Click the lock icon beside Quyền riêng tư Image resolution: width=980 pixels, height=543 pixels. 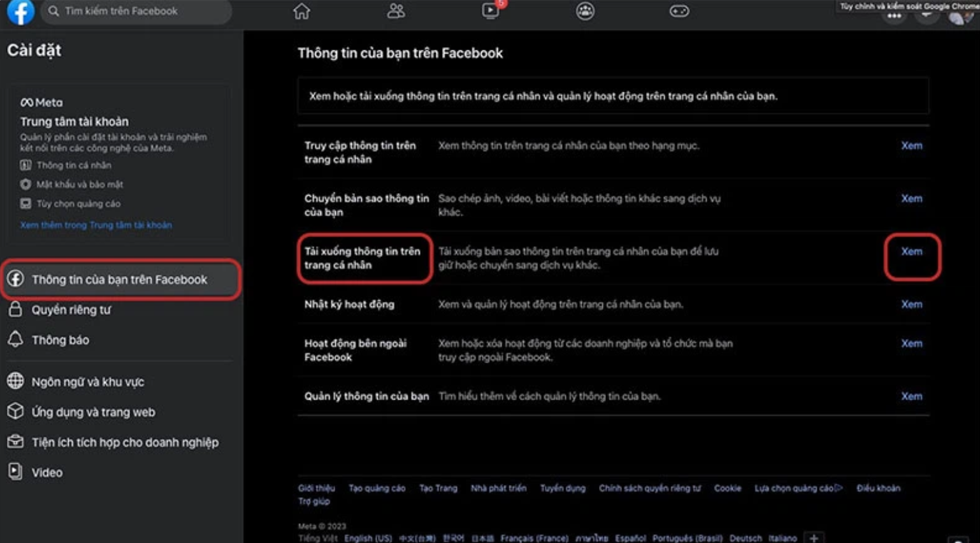pos(15,309)
